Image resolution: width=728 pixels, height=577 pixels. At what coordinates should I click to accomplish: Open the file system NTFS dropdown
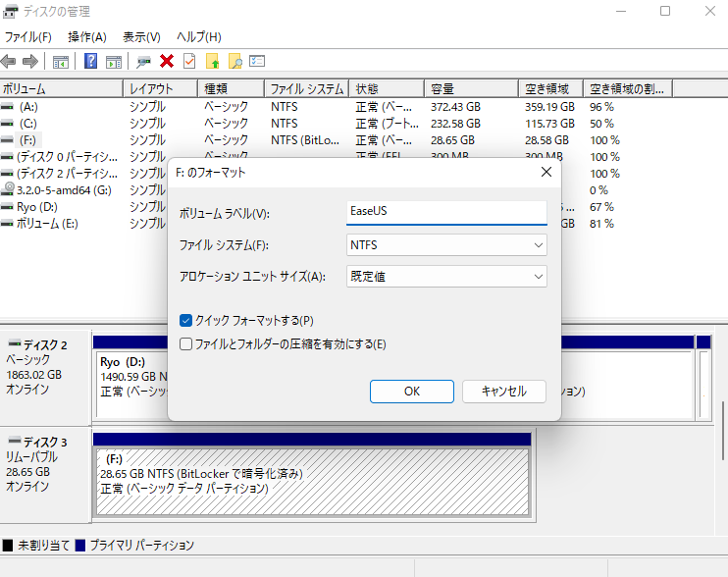click(447, 244)
